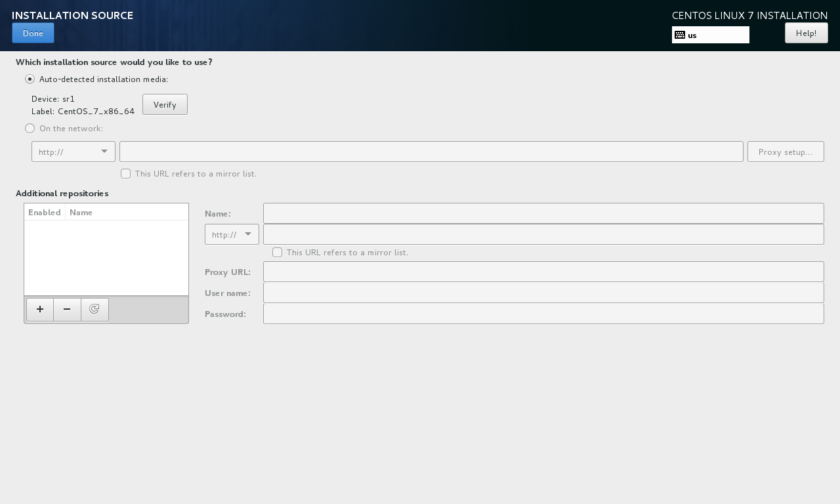The height and width of the screenshot is (504, 840).
Task: Open the protocol dropdown in additional repositories
Action: tap(232, 234)
